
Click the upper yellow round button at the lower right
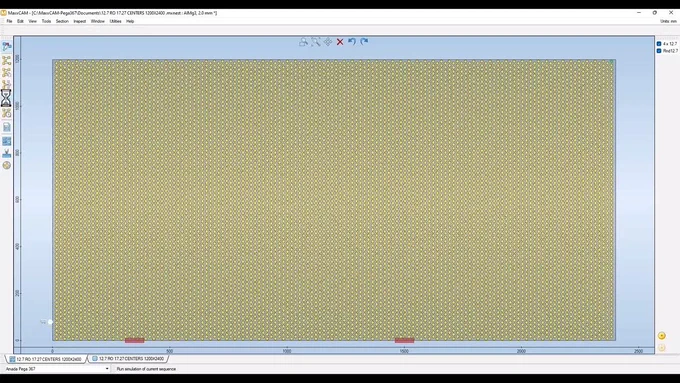(x=661, y=335)
